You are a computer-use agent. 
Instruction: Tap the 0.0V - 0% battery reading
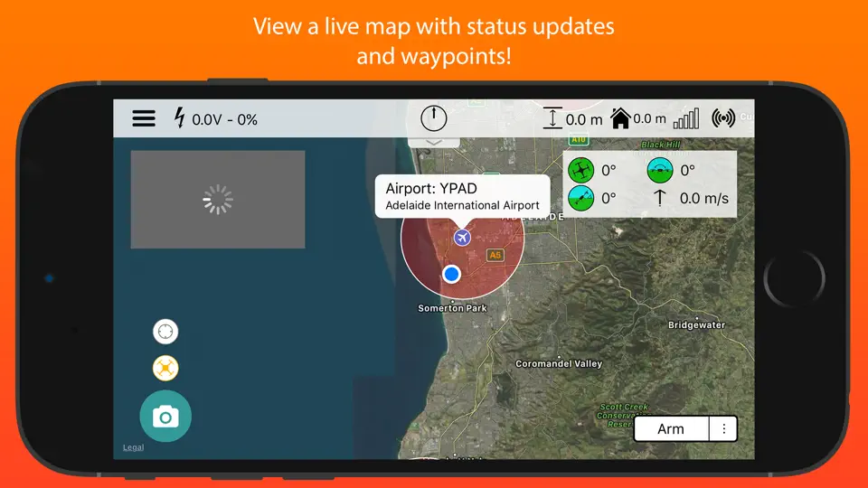225,119
